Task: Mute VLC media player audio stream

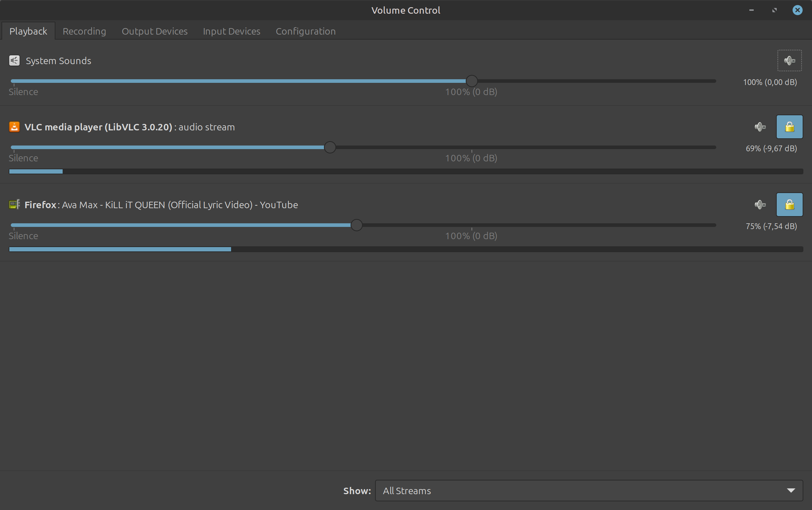Action: click(760, 127)
